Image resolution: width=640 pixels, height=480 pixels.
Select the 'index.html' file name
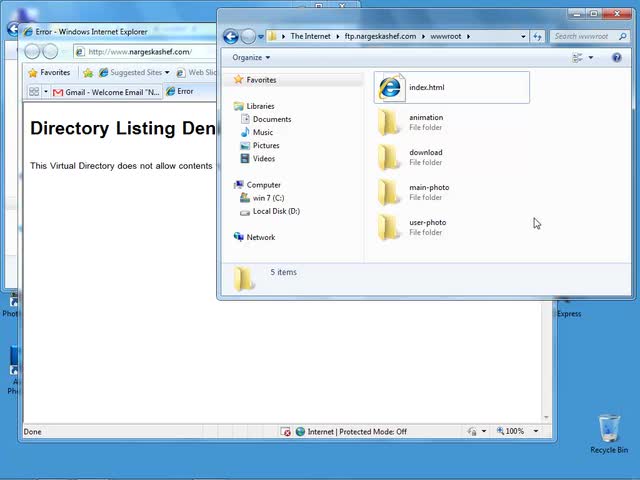pyautogui.click(x=427, y=87)
